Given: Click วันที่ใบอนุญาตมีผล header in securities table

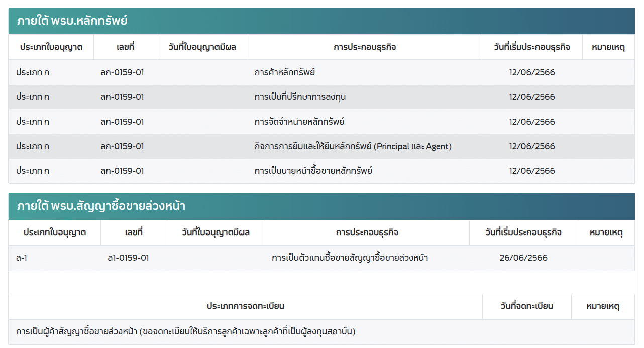Looking at the screenshot, I should [202, 47].
